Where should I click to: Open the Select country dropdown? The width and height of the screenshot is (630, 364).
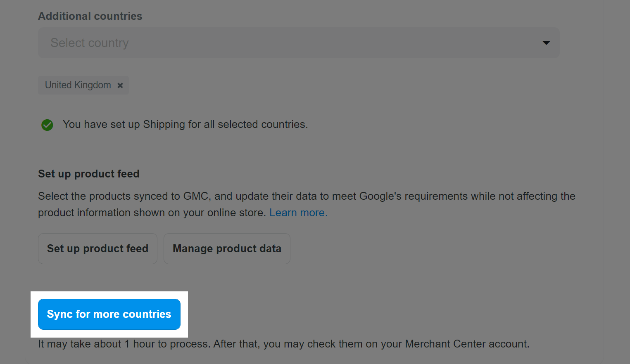pos(298,43)
